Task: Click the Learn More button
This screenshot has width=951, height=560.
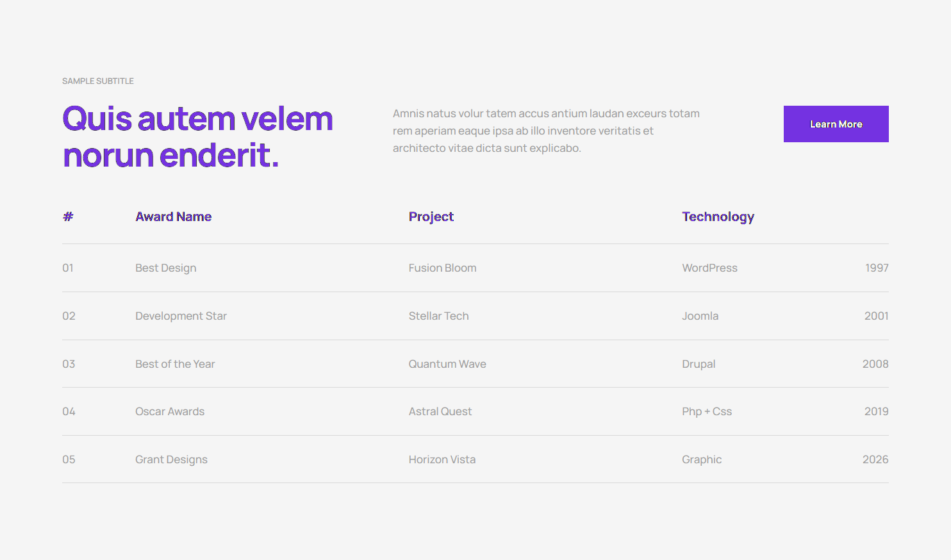Action: pyautogui.click(x=836, y=124)
